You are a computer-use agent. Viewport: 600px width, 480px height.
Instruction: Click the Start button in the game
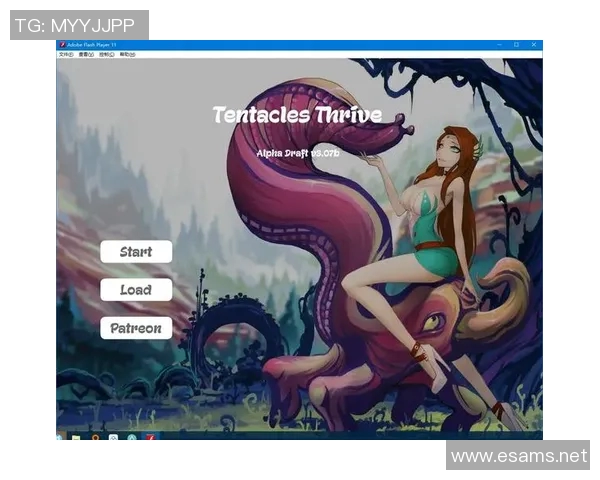pos(136,252)
